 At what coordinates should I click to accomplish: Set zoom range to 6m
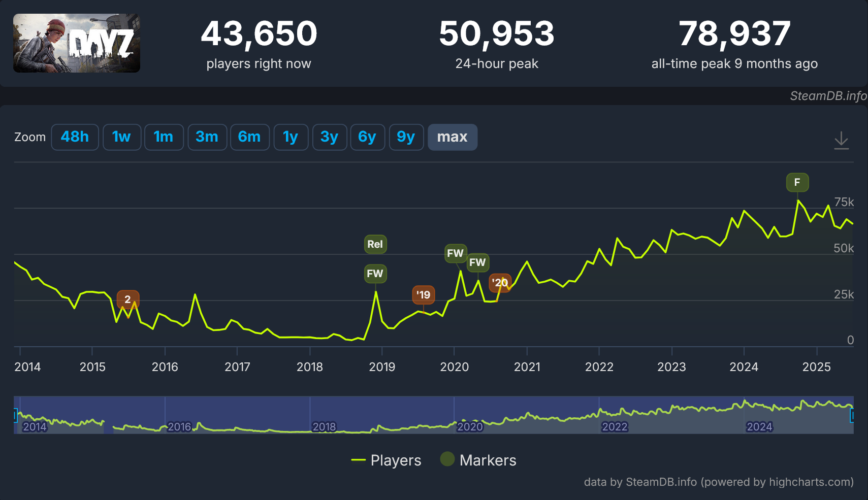[249, 137]
